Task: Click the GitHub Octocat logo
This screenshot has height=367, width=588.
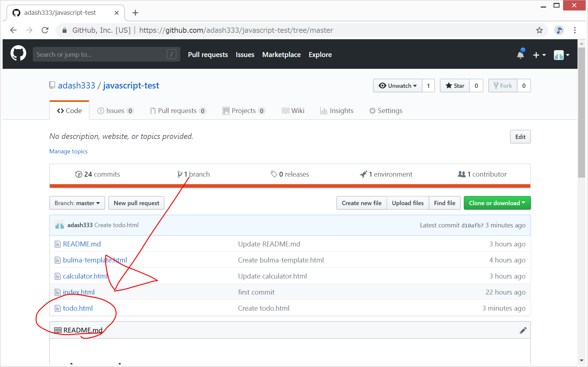Action: coord(18,54)
